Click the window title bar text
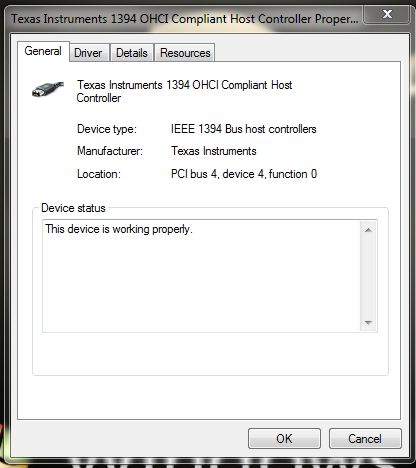This screenshot has height=468, width=416. point(185,19)
